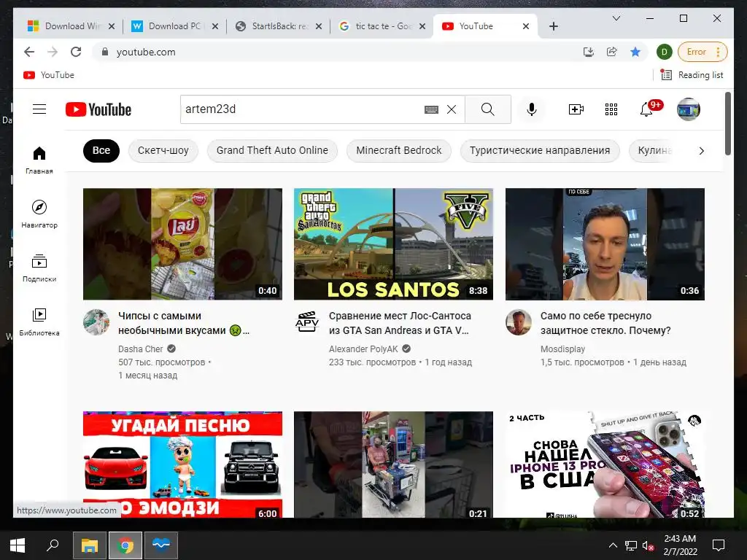
Task: Open Windows notification center
Action: [719, 545]
